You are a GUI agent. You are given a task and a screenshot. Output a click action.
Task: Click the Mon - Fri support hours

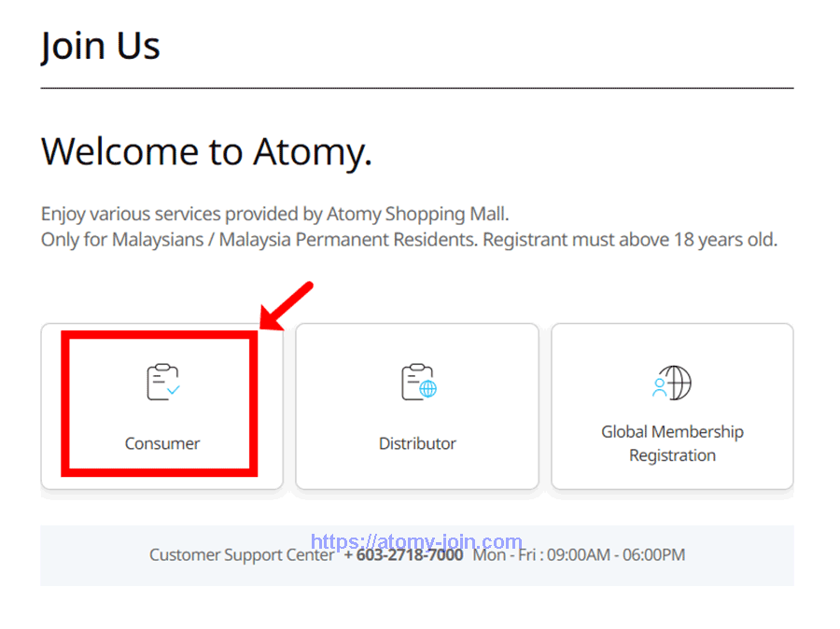tap(579, 555)
